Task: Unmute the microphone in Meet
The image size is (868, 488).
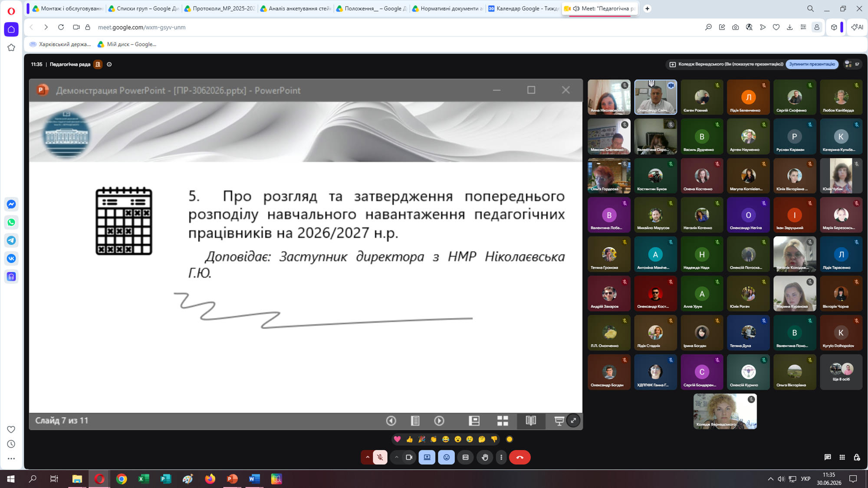Action: [380, 457]
